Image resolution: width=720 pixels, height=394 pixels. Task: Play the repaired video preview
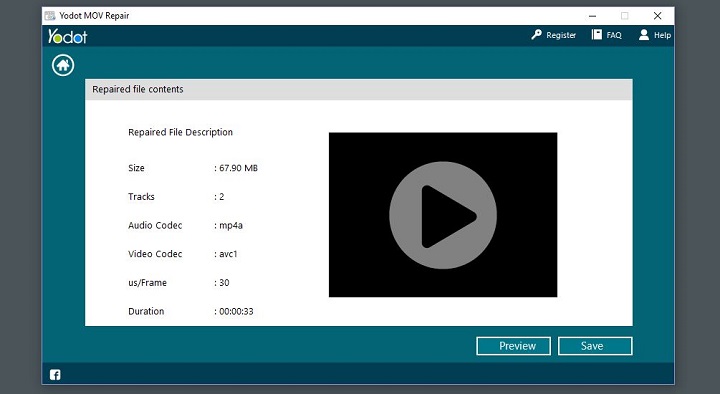(x=443, y=215)
